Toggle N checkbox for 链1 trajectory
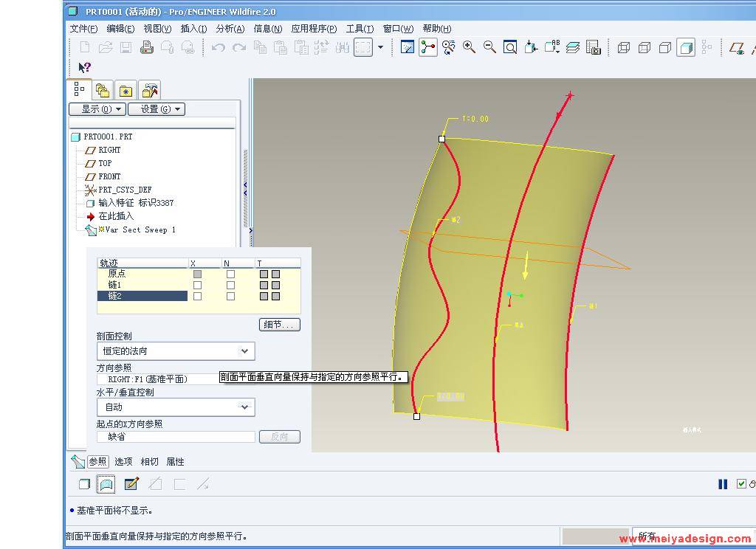The width and height of the screenshot is (756, 549). click(230, 285)
